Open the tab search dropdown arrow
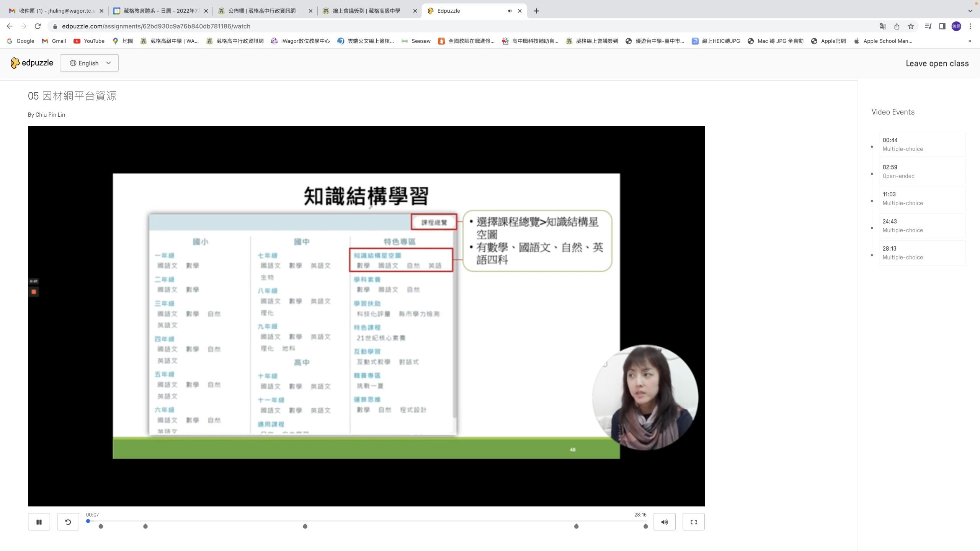The width and height of the screenshot is (980, 551). click(970, 11)
